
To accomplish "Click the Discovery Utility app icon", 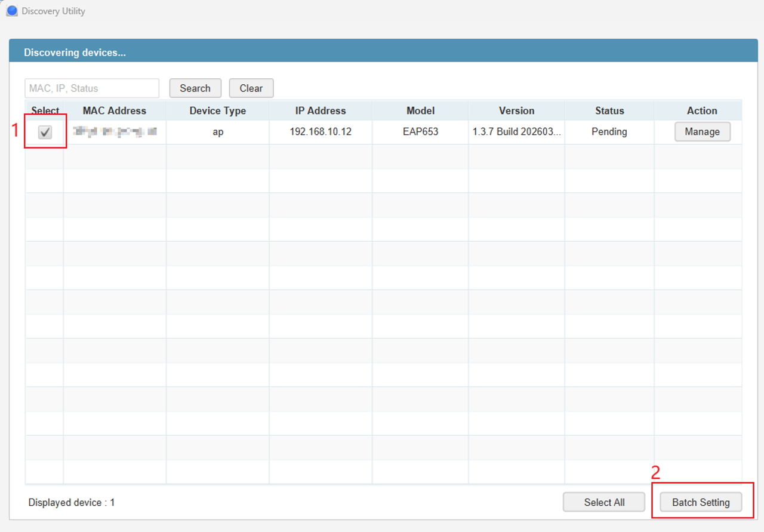I will 11,11.
